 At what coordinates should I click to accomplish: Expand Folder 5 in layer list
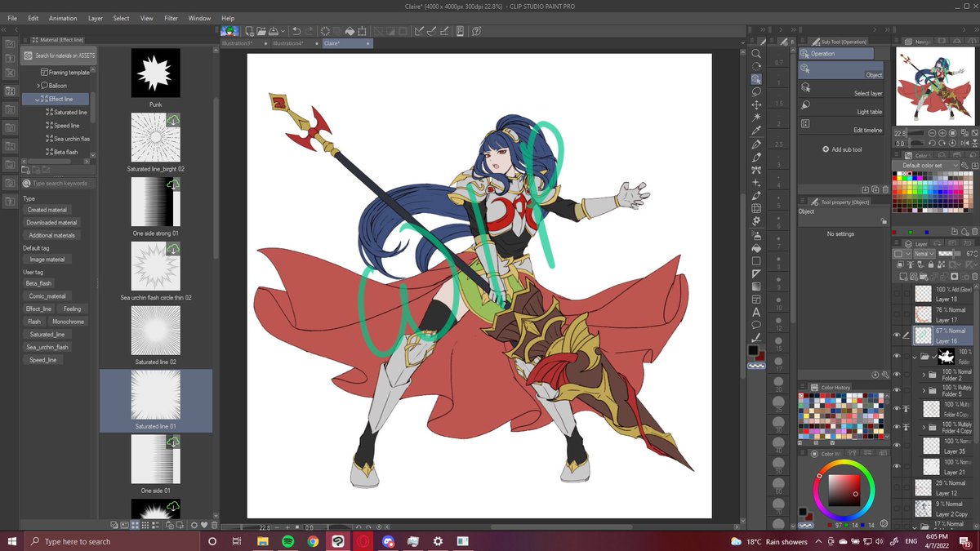tap(924, 391)
